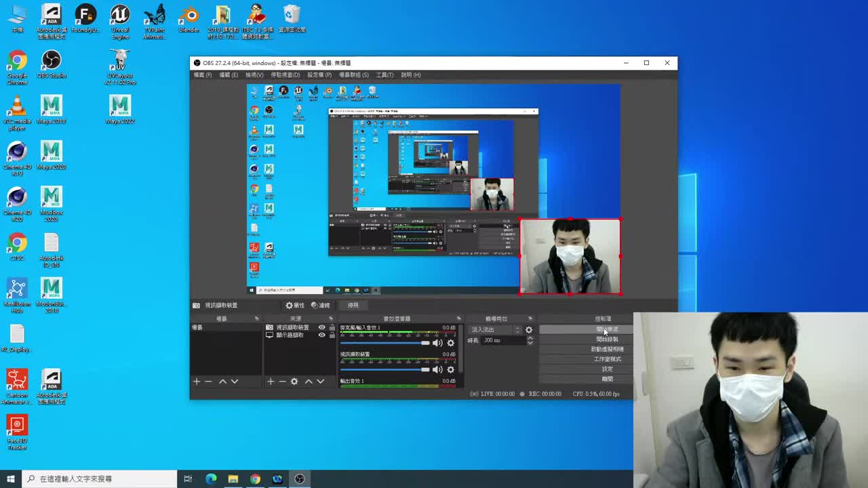
Task: Move source up in Sources panel
Action: [x=309, y=382]
